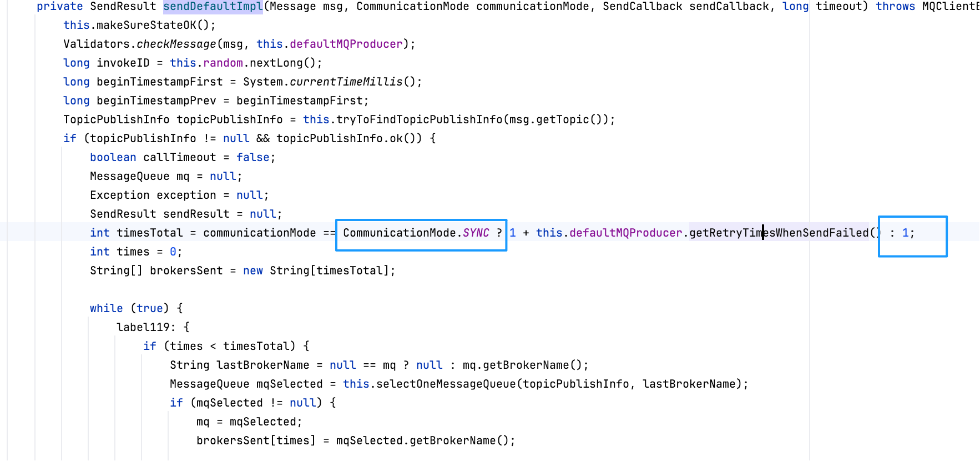Screen dimensions: 980x461
Task: Select the checkMessage method call
Action: pos(176,44)
